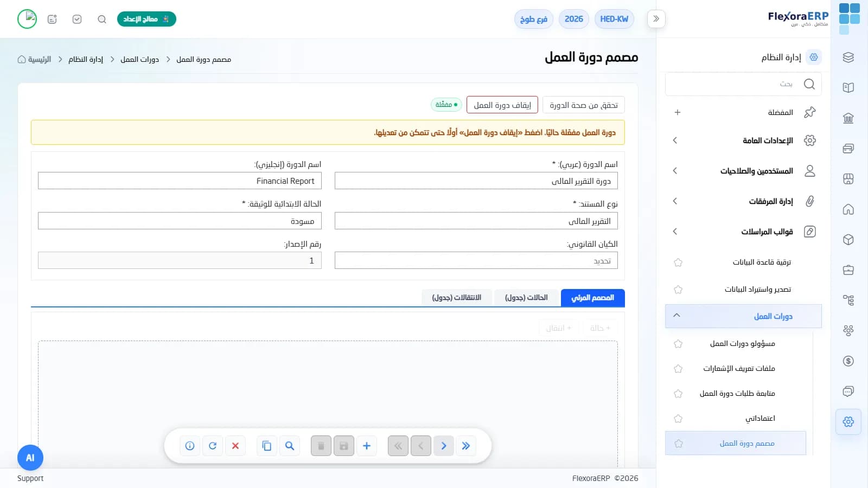This screenshot has width=868, height=488.
Task: Expand المستخدمين والصلاحيات menu section
Action: pos(743,171)
